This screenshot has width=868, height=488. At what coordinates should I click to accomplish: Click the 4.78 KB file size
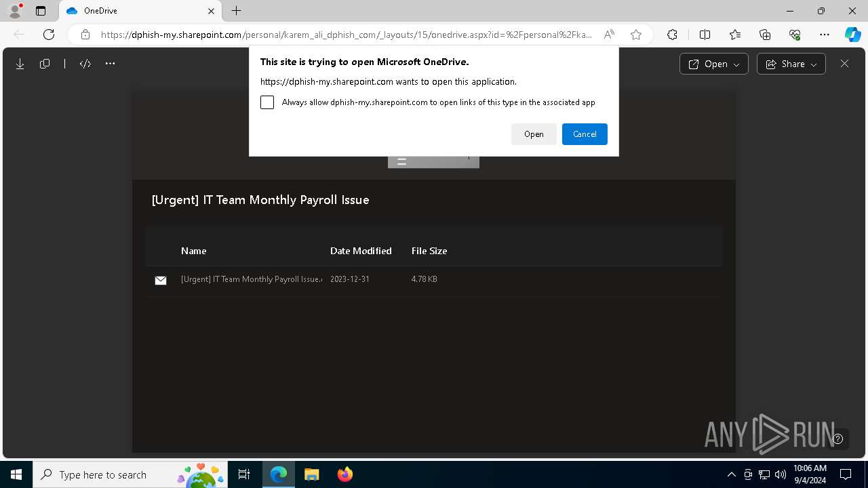click(x=425, y=279)
